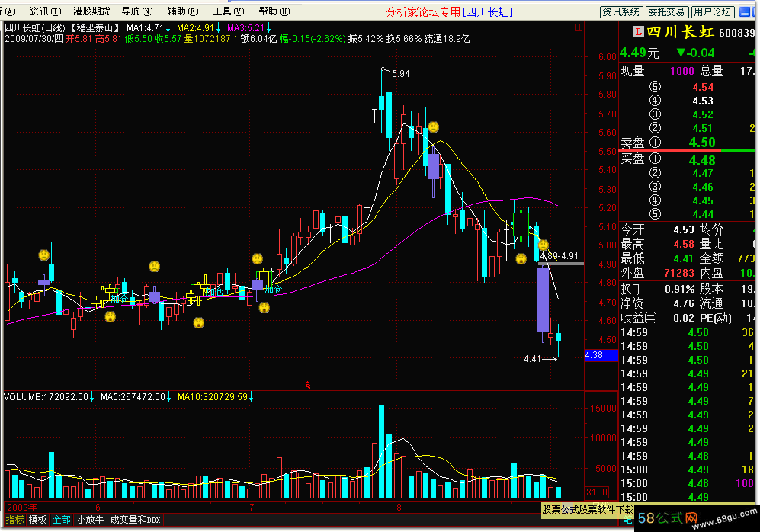Open the 工具(V) menu
This screenshot has width=760, height=532.
click(228, 11)
